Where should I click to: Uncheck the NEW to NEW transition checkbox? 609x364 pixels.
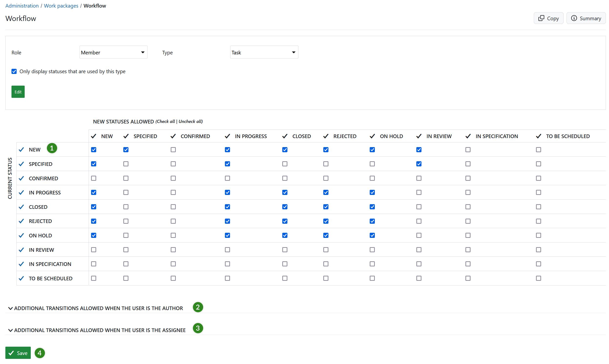pyautogui.click(x=93, y=149)
